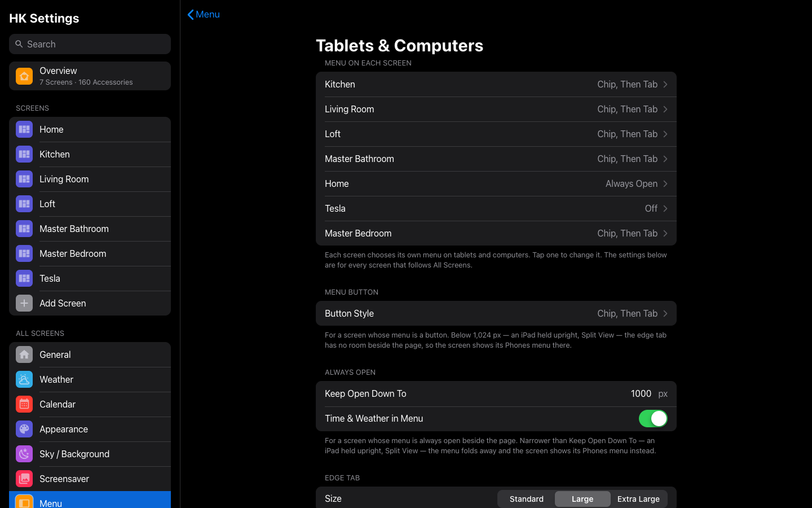Click Add Screen label in sidebar
The height and width of the screenshot is (508, 812).
(x=63, y=303)
